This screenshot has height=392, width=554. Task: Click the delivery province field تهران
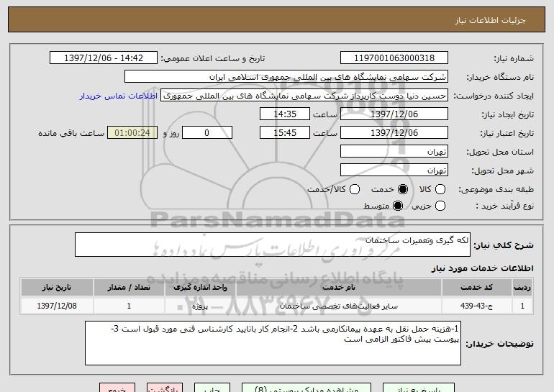[394, 152]
